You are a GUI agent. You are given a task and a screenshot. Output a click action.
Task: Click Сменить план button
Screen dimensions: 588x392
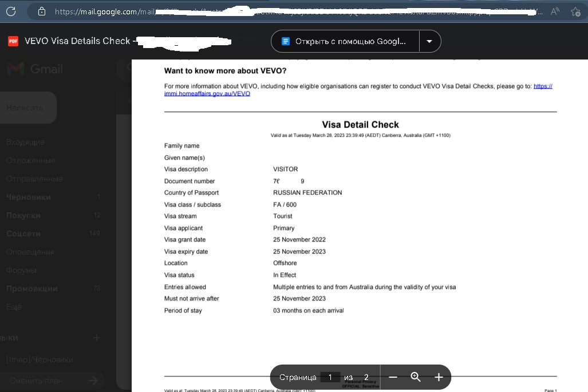click(53, 381)
